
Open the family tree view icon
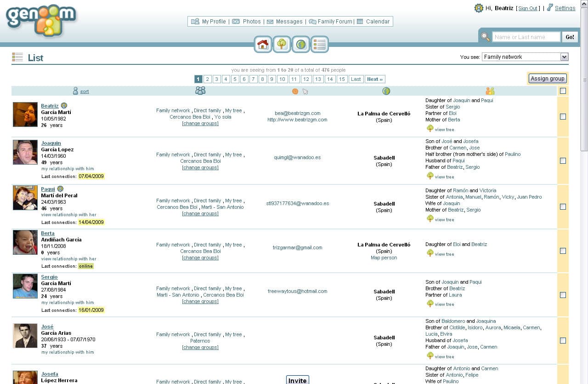click(282, 44)
